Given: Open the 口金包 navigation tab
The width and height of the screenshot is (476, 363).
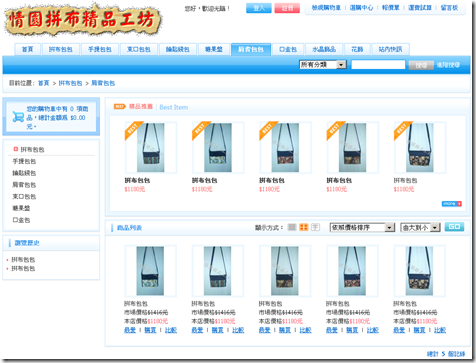Looking at the screenshot, I should tap(288, 49).
